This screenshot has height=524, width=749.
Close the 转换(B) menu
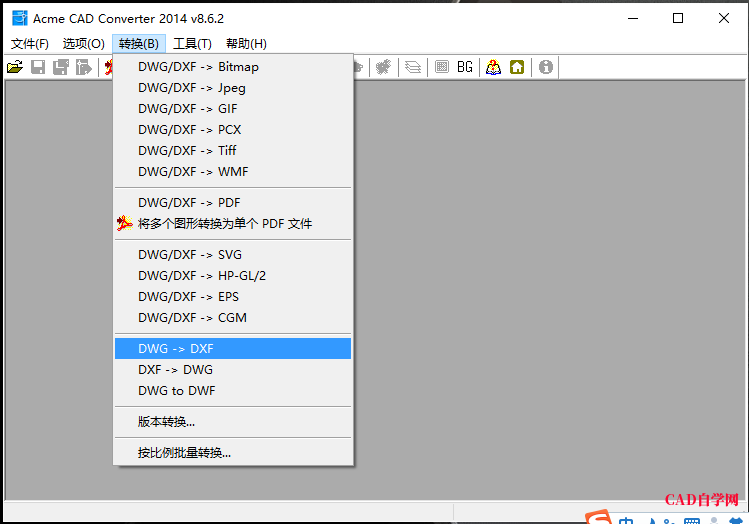139,44
